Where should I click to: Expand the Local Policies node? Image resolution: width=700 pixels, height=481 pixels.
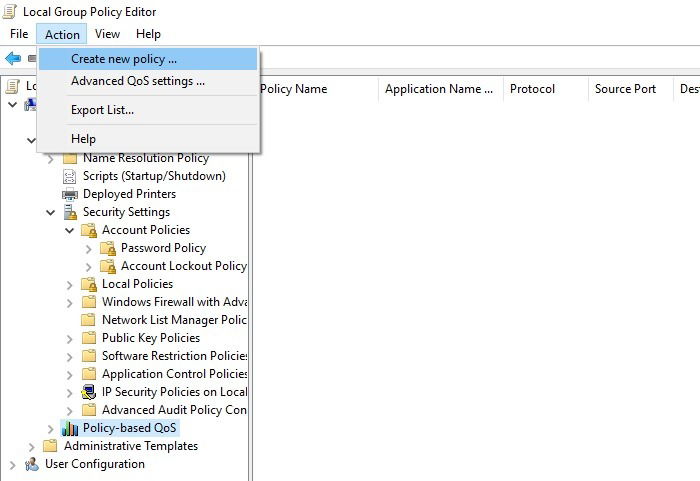(x=70, y=285)
